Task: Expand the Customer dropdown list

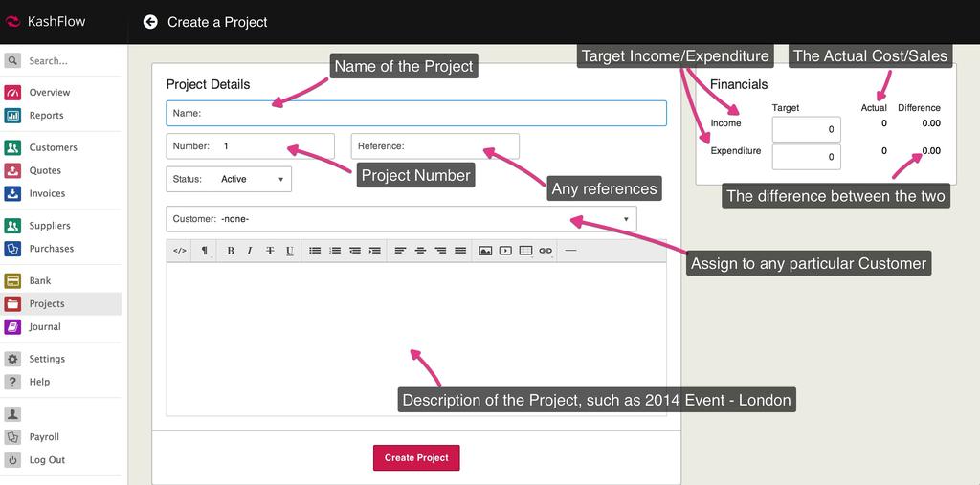Action: point(401,219)
